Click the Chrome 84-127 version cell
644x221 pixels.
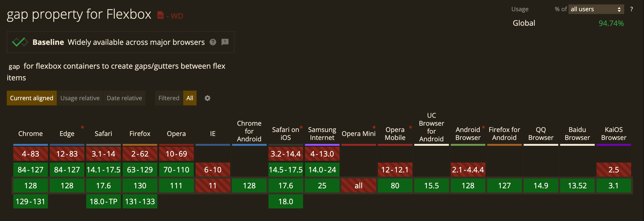(31, 170)
